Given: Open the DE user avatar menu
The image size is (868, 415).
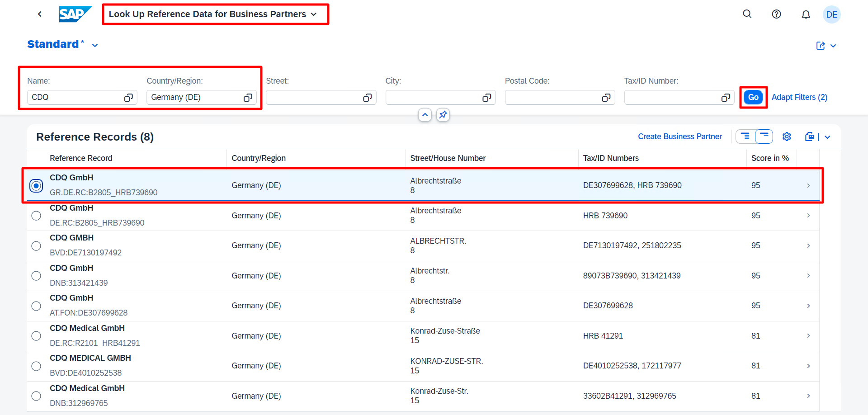Looking at the screenshot, I should (x=831, y=14).
